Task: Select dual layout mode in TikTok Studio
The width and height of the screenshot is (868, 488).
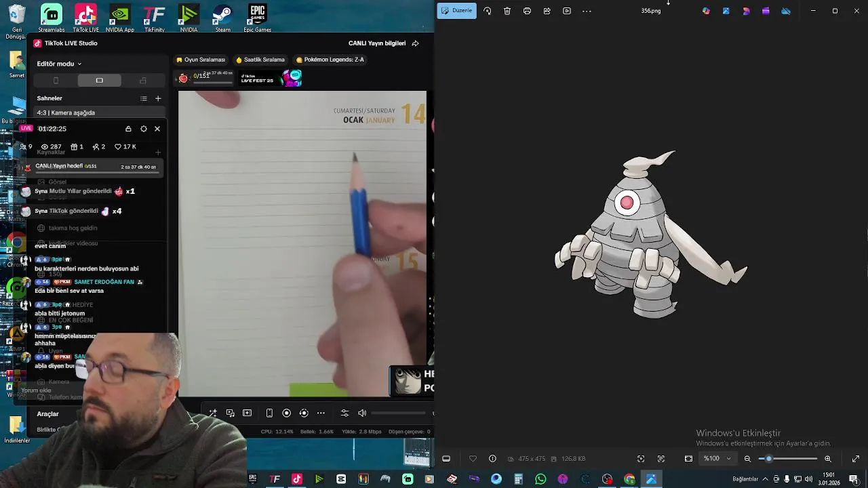Action: tap(142, 81)
